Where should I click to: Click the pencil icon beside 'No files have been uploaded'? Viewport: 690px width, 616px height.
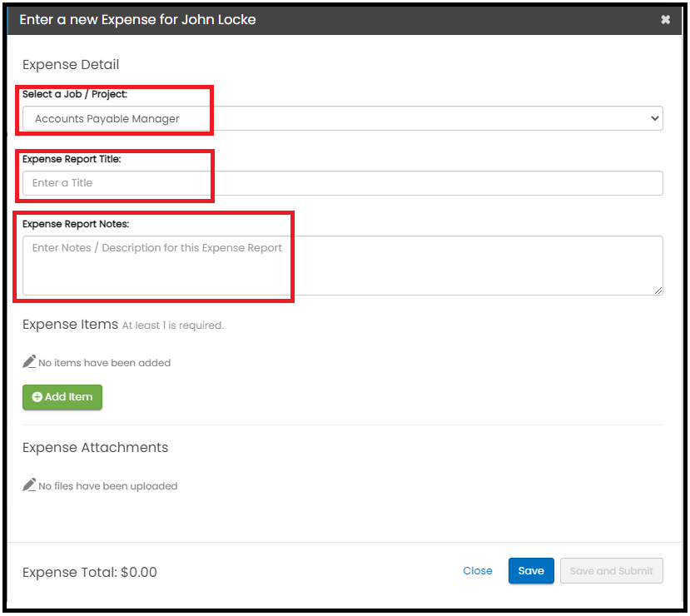pos(29,484)
